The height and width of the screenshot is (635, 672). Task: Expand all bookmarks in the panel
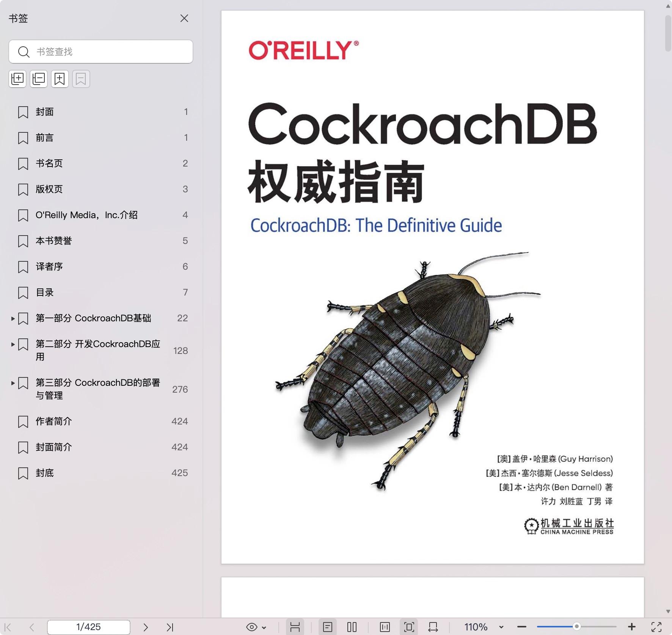click(x=17, y=79)
